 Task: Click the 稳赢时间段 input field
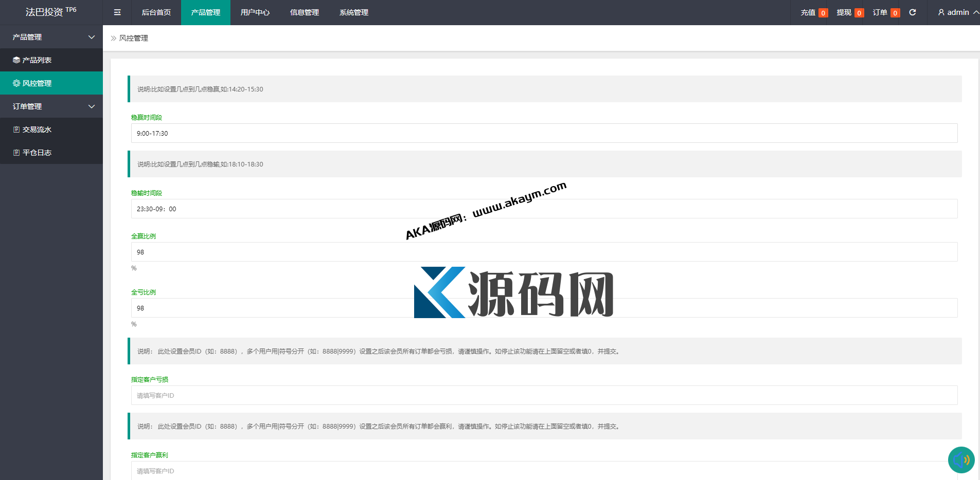pos(544,133)
